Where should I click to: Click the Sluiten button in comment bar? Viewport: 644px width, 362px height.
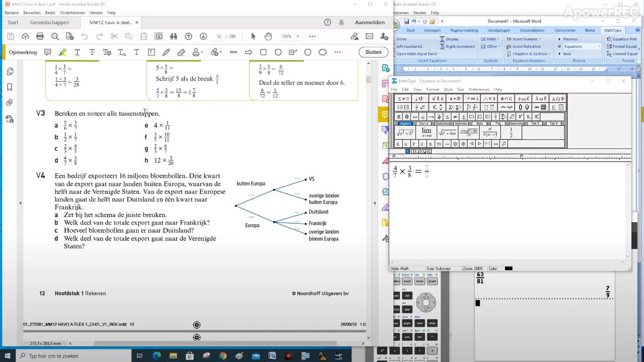pyautogui.click(x=373, y=52)
